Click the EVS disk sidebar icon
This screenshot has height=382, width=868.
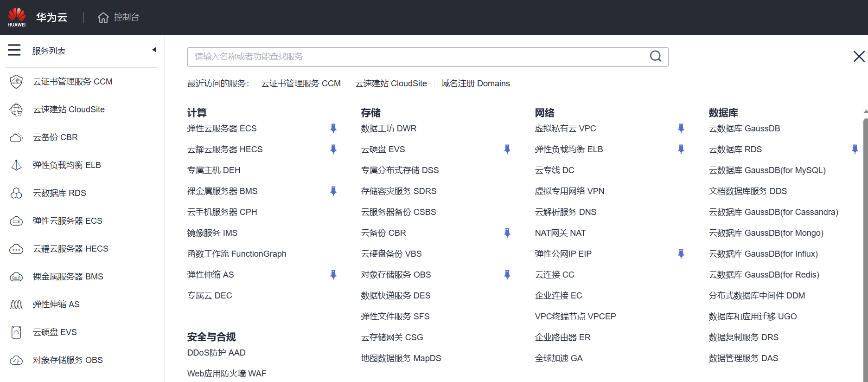point(16,332)
